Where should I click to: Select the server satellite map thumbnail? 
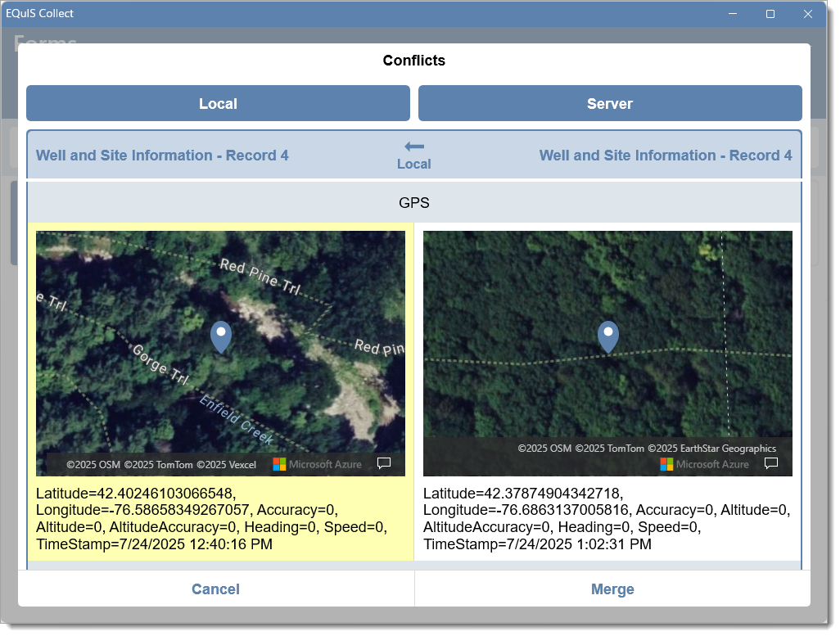[608, 354]
